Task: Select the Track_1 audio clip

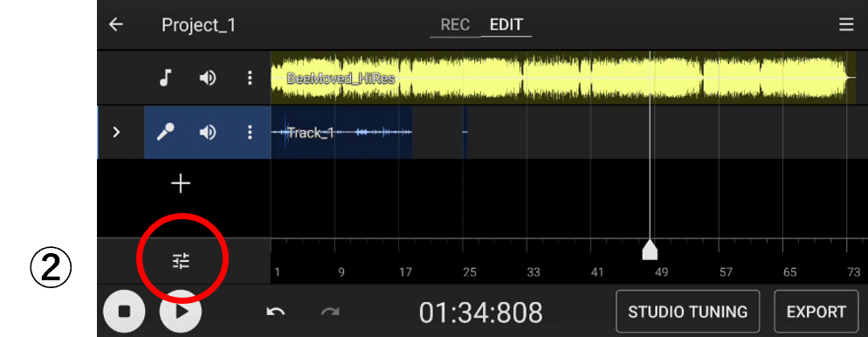Action: click(341, 132)
